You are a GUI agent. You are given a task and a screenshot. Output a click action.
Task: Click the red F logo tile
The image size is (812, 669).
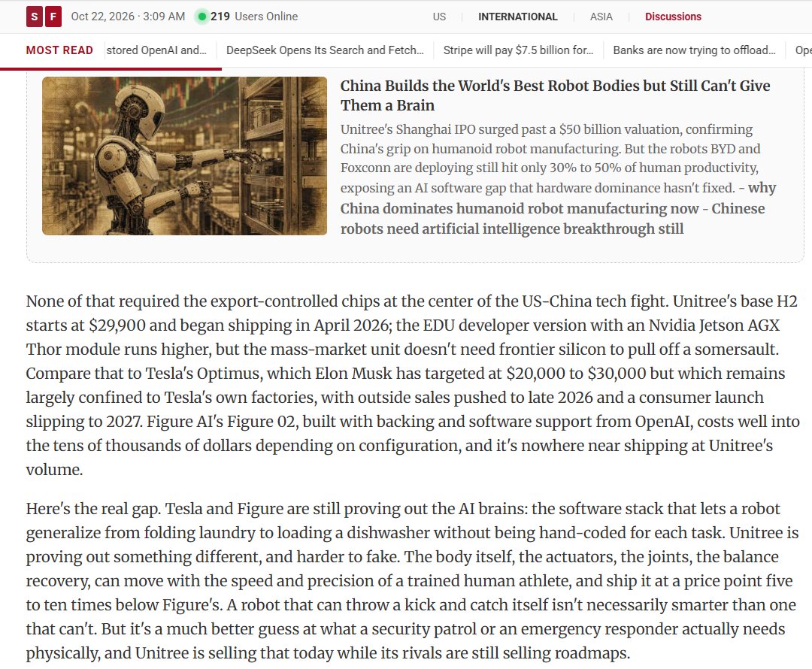pos(53,17)
